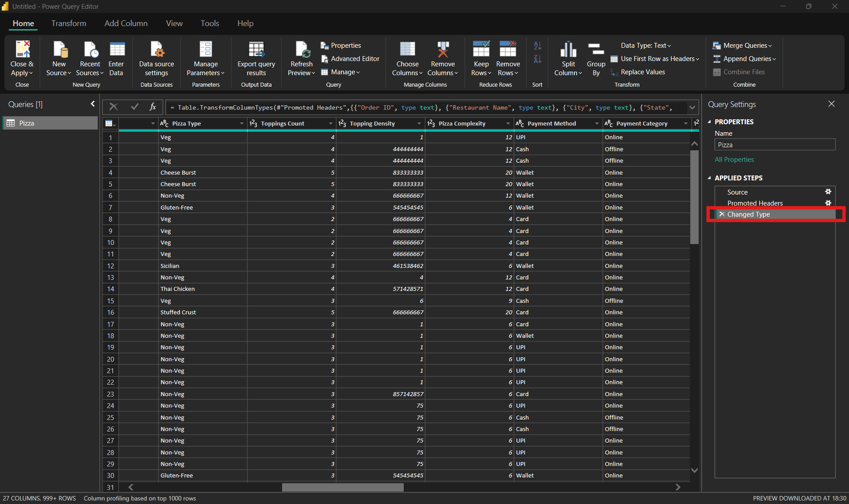Image resolution: width=849 pixels, height=504 pixels.
Task: Click the All Properties link
Action: pos(734,160)
